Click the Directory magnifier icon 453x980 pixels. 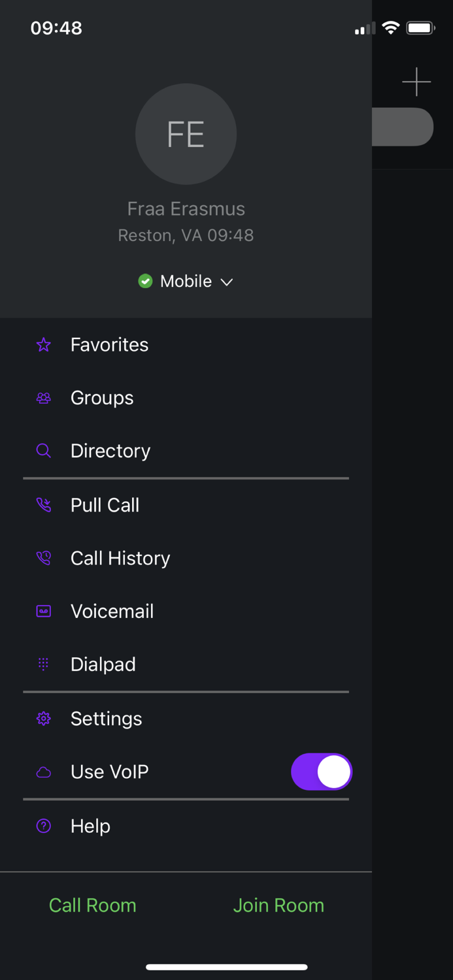44,451
